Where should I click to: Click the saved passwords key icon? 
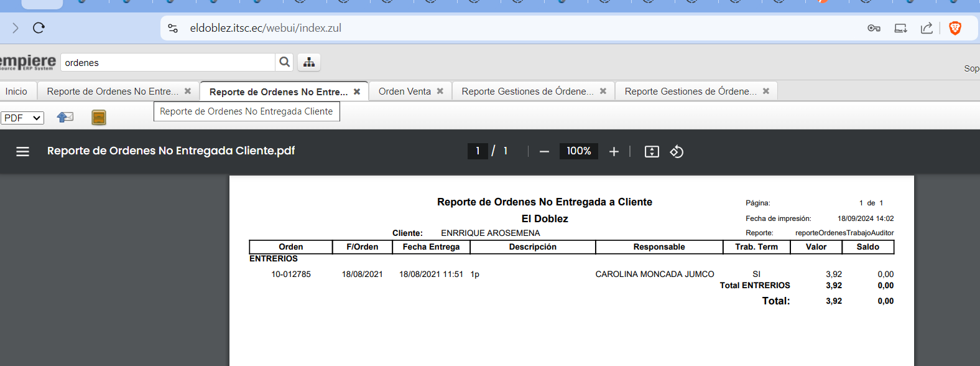click(x=874, y=28)
